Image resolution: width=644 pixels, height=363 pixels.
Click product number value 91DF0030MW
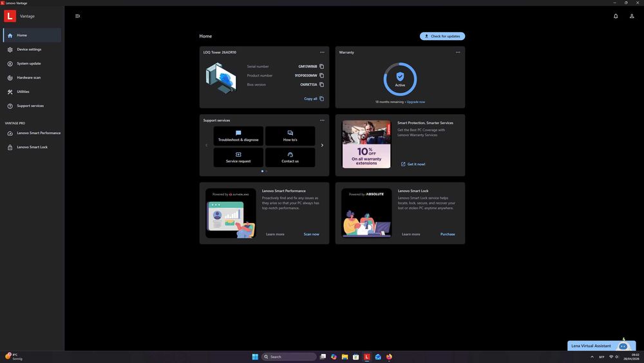(306, 75)
